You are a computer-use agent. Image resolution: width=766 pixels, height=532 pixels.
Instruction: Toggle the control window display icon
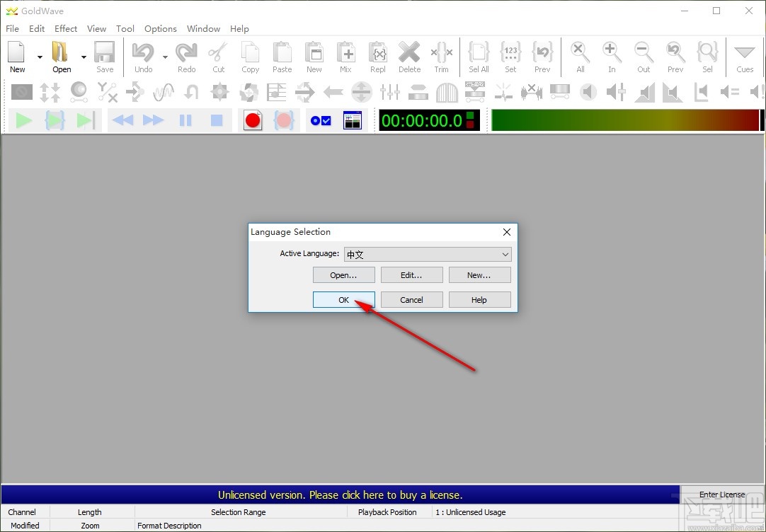click(x=353, y=120)
